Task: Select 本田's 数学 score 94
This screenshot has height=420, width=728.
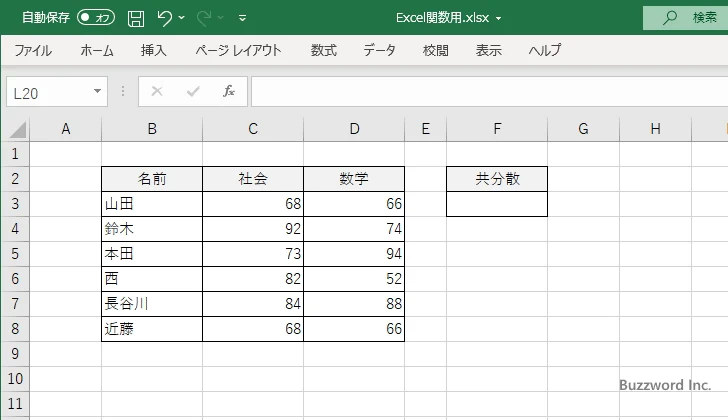Action: coord(354,254)
